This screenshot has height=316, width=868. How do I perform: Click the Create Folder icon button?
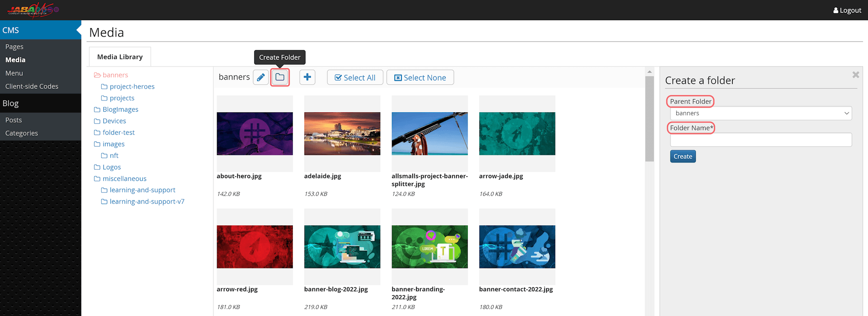pyautogui.click(x=280, y=77)
